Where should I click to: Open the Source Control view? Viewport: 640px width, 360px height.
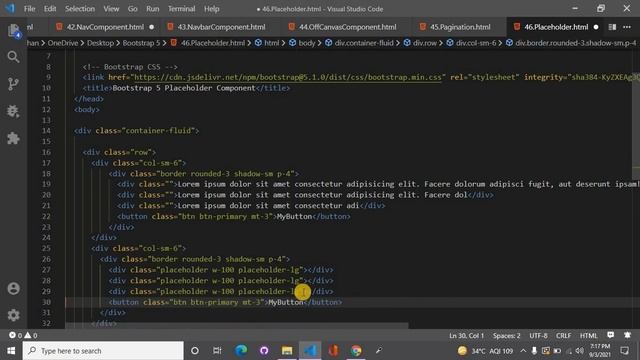pyautogui.click(x=13, y=84)
